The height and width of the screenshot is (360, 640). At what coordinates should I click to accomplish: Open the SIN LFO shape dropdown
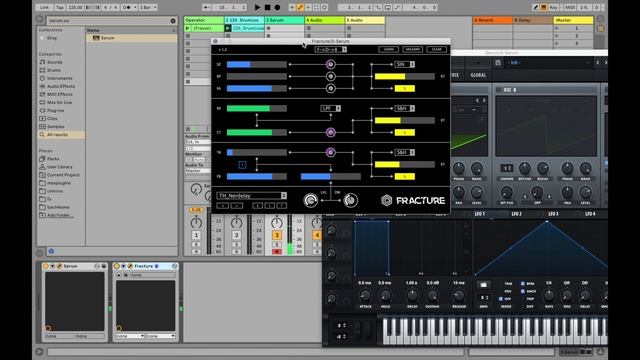click(x=404, y=64)
